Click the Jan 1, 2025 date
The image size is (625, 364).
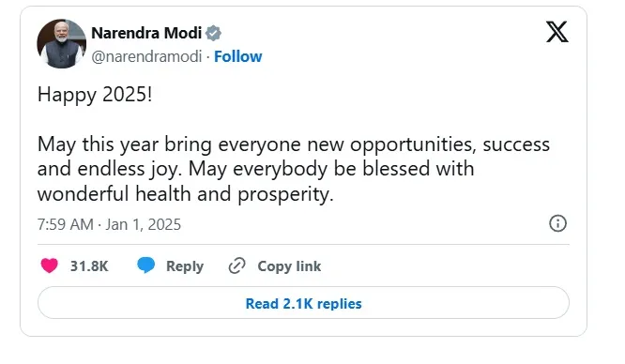tap(143, 224)
